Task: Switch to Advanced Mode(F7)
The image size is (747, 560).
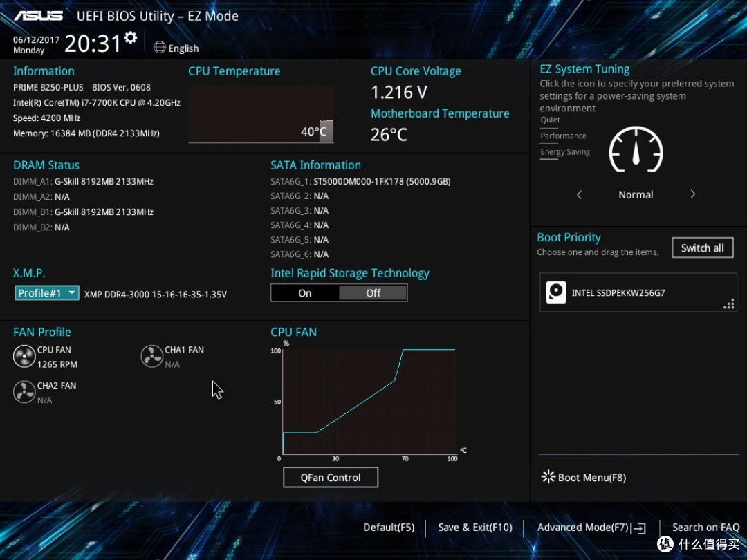Action: click(x=591, y=528)
